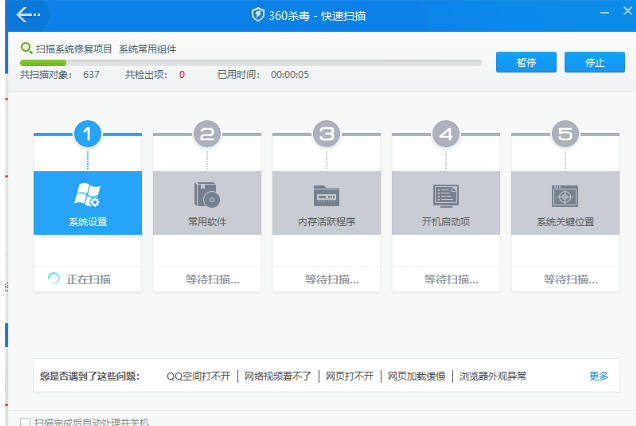The width and height of the screenshot is (636, 426).
Task: Click 等待扫描 status under 常用软件
Action: coord(213,279)
